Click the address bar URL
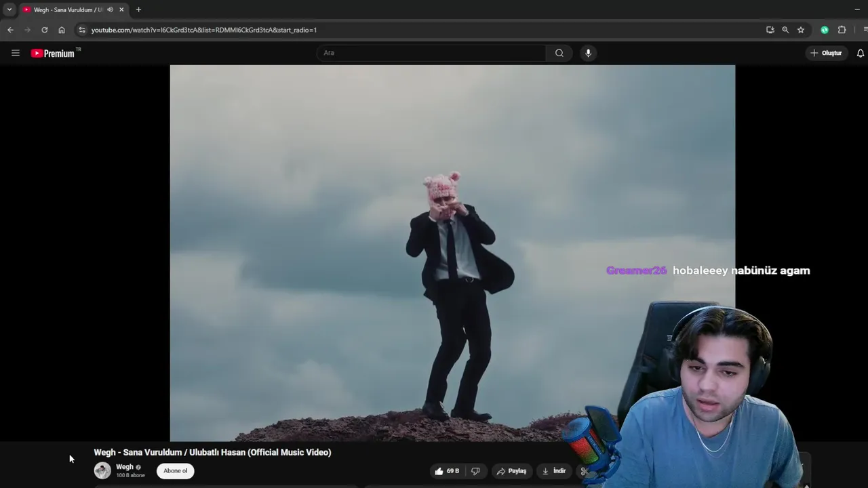 pos(204,30)
